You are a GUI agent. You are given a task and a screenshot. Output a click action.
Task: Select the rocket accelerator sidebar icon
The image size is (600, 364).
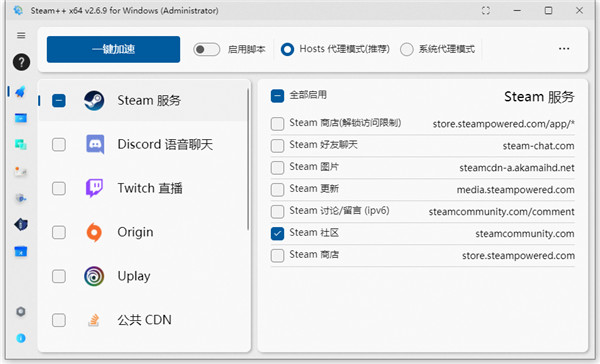(20, 91)
